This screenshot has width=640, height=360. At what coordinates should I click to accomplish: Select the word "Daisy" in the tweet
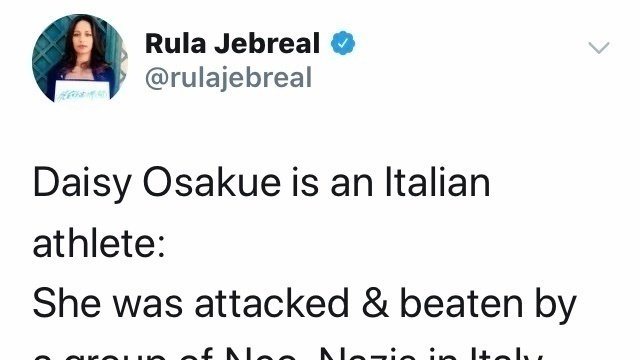click(x=82, y=184)
